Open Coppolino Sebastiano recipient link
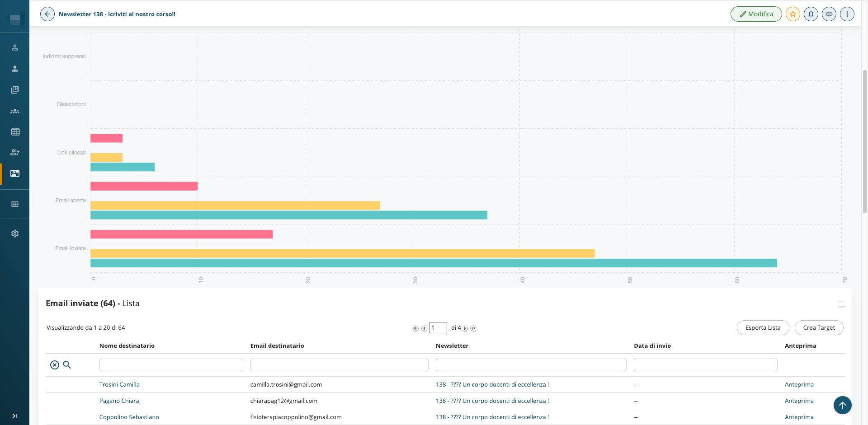Image resolution: width=868 pixels, height=425 pixels. 129,417
